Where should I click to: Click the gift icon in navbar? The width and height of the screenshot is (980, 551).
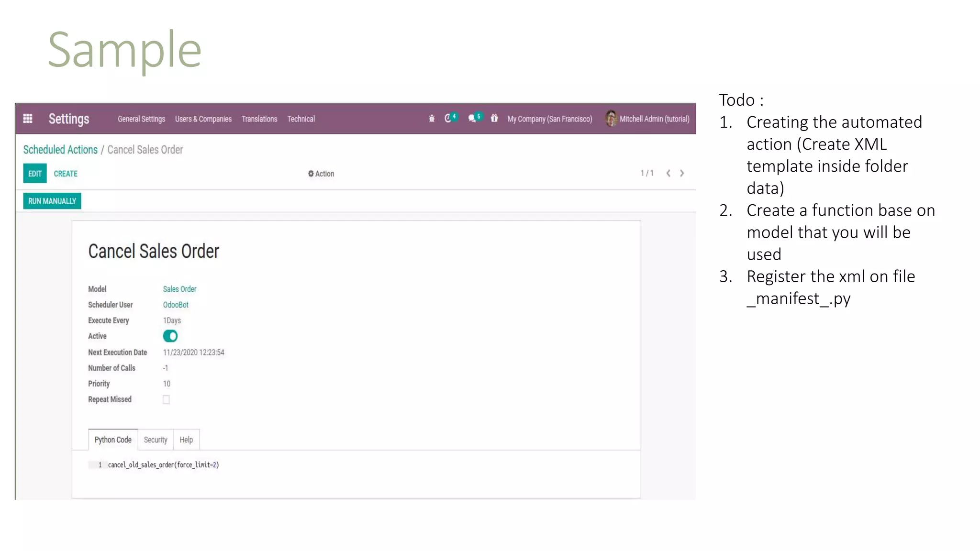tap(494, 118)
